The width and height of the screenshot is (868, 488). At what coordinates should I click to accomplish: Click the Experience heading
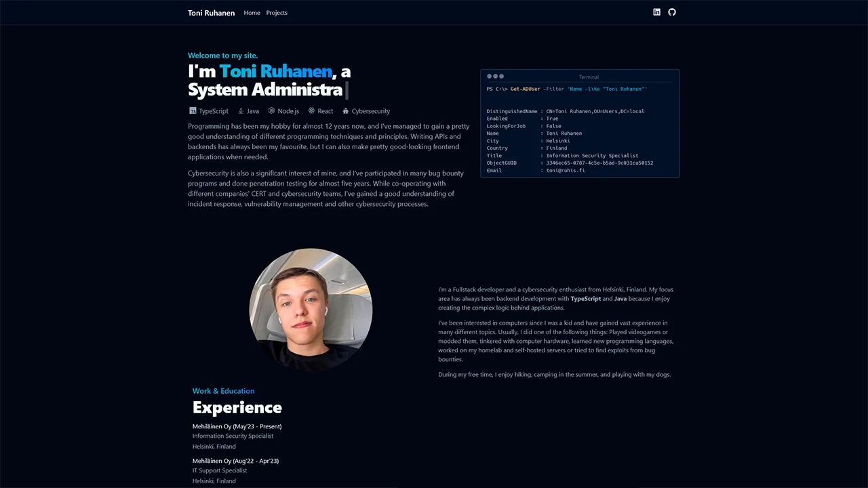click(x=237, y=407)
